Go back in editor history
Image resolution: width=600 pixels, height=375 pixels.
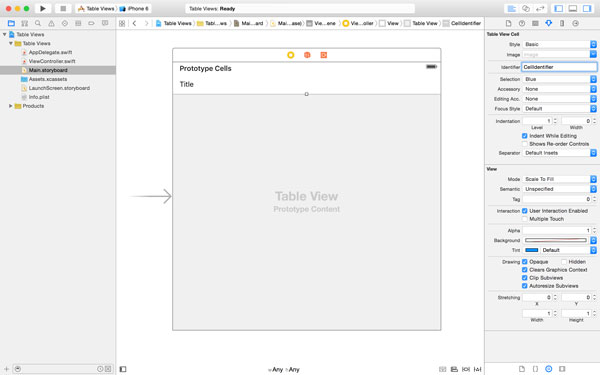tap(134, 23)
